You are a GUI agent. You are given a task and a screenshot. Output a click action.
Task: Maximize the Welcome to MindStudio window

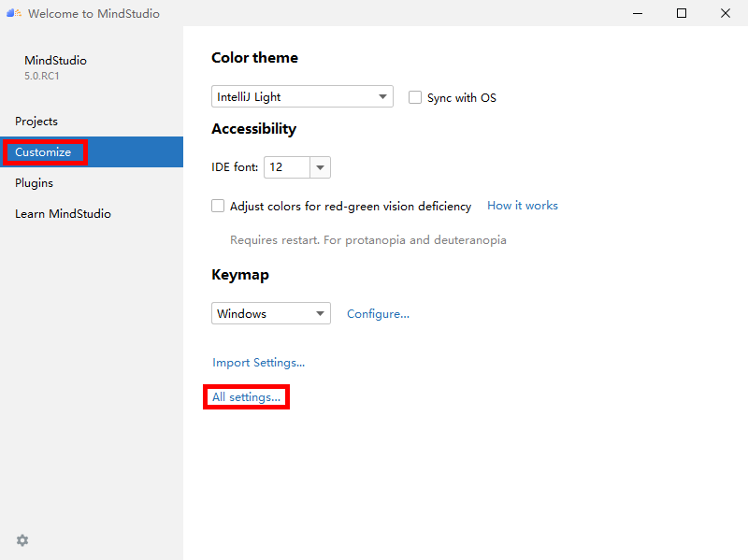682,13
